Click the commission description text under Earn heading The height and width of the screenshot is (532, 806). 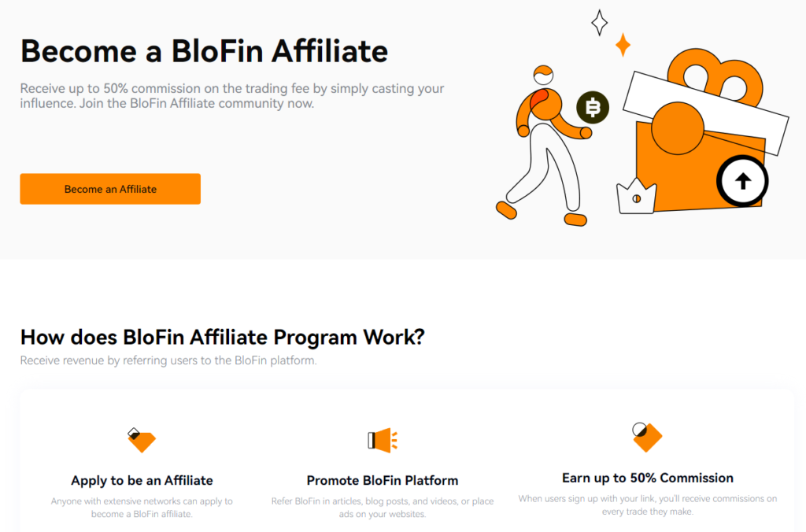[647, 504]
